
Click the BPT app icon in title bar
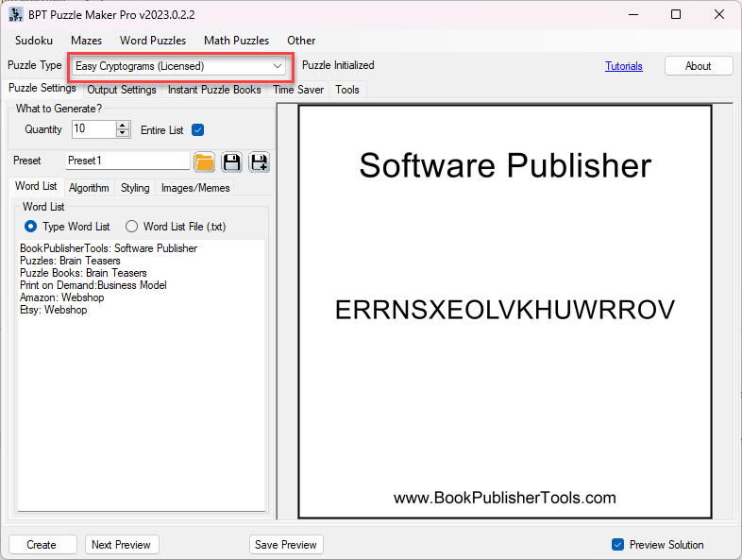point(16,14)
